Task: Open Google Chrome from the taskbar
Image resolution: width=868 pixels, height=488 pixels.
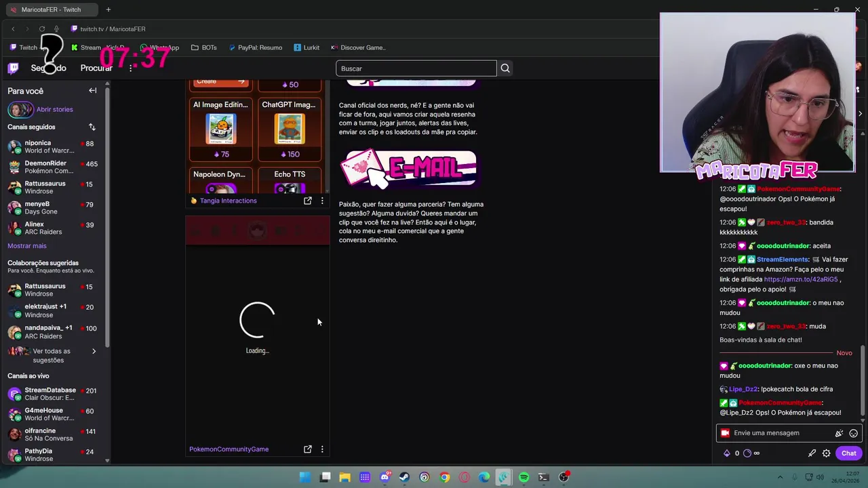Action: 444,477
